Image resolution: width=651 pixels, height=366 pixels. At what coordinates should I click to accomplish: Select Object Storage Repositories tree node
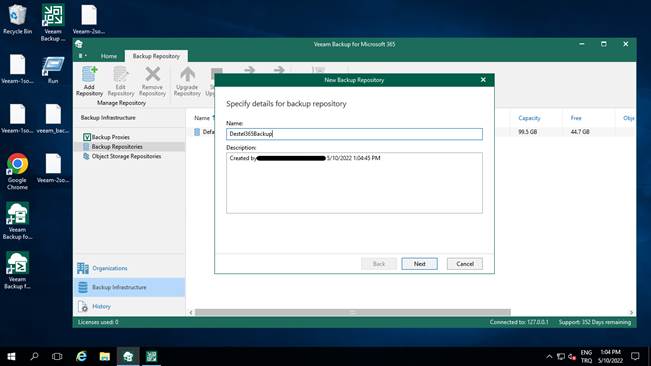click(126, 156)
